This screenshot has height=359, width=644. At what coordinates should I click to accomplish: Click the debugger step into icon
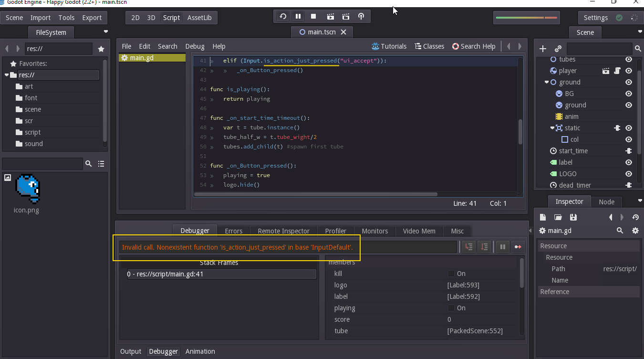[469, 247]
